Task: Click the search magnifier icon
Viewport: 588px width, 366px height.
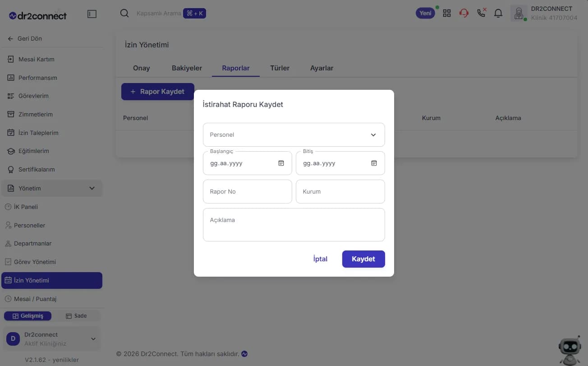Action: (124, 13)
